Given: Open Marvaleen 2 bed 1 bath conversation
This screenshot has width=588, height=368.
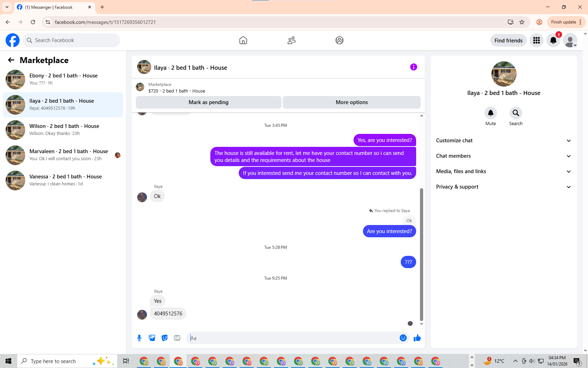Looking at the screenshot, I should tap(63, 155).
